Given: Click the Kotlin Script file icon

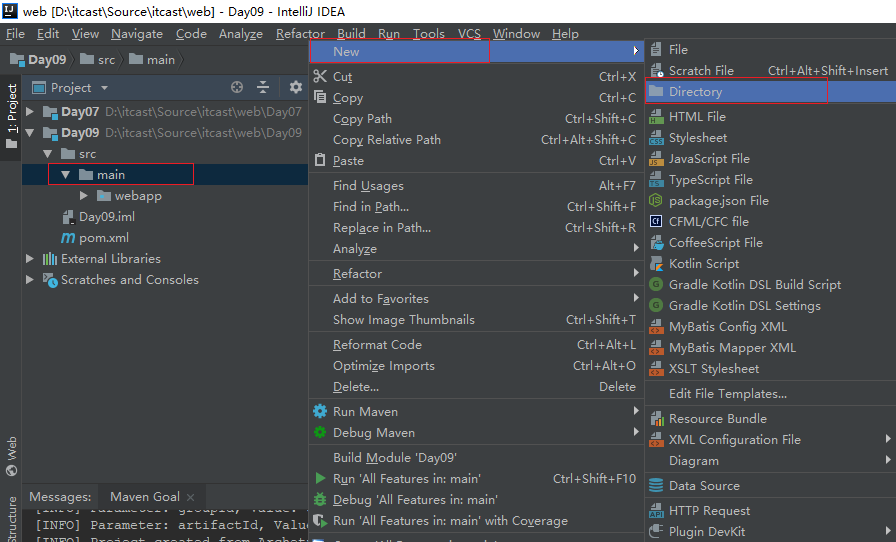Looking at the screenshot, I should click(656, 264).
